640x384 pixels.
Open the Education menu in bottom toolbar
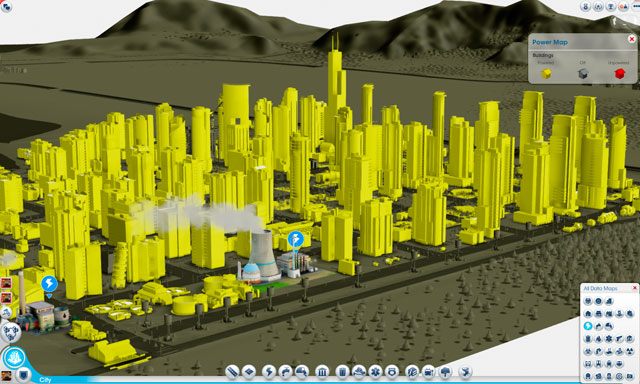(412, 372)
